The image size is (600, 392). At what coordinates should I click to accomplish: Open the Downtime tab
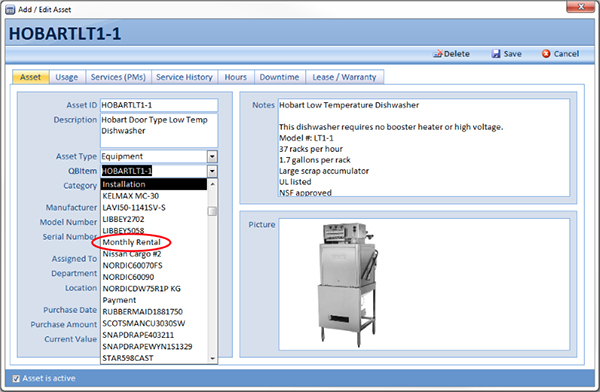280,77
